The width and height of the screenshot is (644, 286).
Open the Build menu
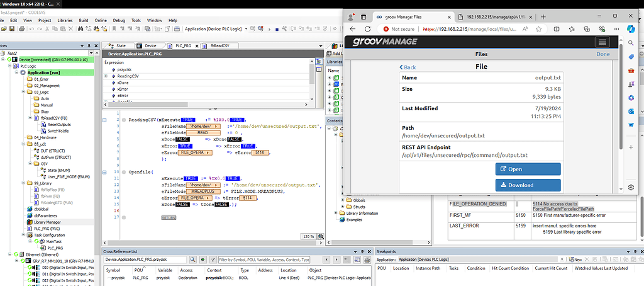pyautogui.click(x=84, y=20)
